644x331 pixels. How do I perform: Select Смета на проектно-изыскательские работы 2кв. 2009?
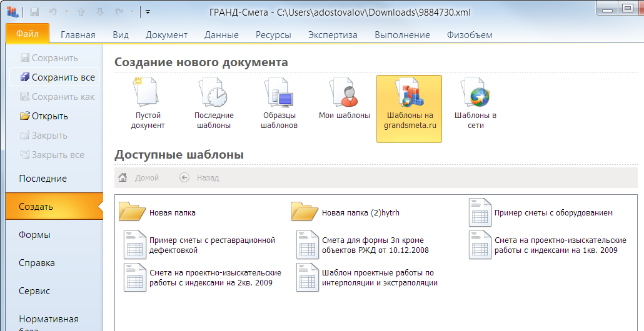[x=203, y=278]
